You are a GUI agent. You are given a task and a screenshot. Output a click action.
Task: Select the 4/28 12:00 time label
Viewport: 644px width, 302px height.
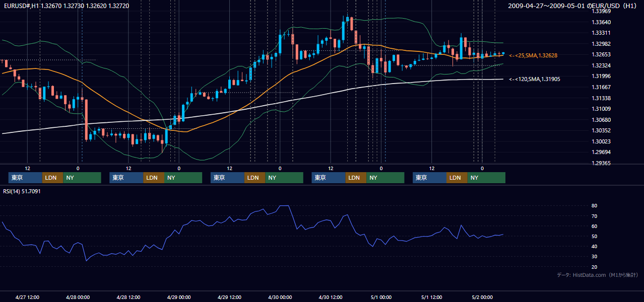(128, 297)
